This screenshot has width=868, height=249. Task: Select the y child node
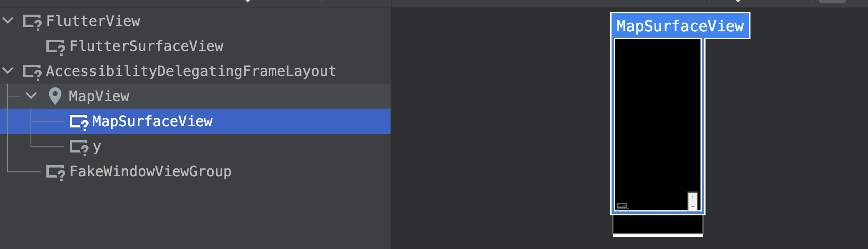(x=97, y=147)
